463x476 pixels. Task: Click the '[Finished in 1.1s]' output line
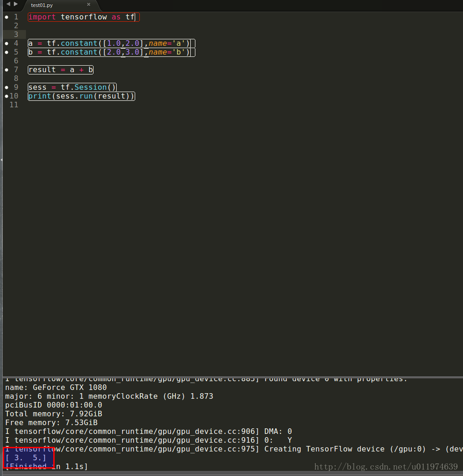click(x=46, y=467)
